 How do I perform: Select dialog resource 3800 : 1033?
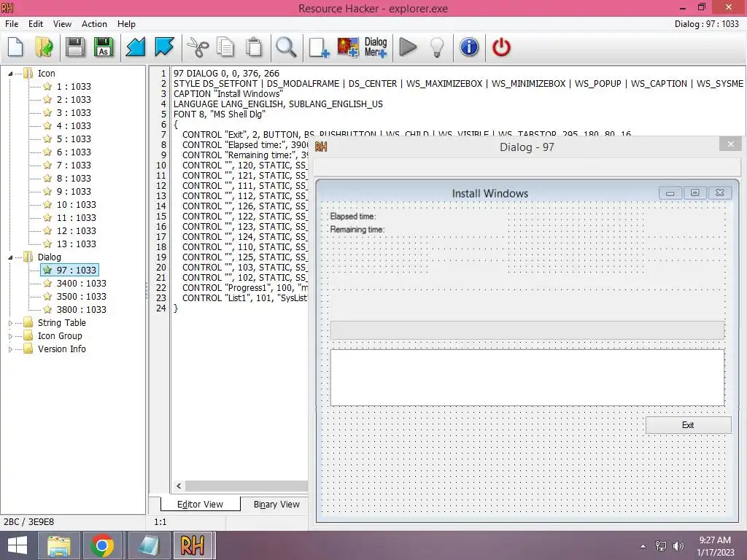tap(82, 309)
